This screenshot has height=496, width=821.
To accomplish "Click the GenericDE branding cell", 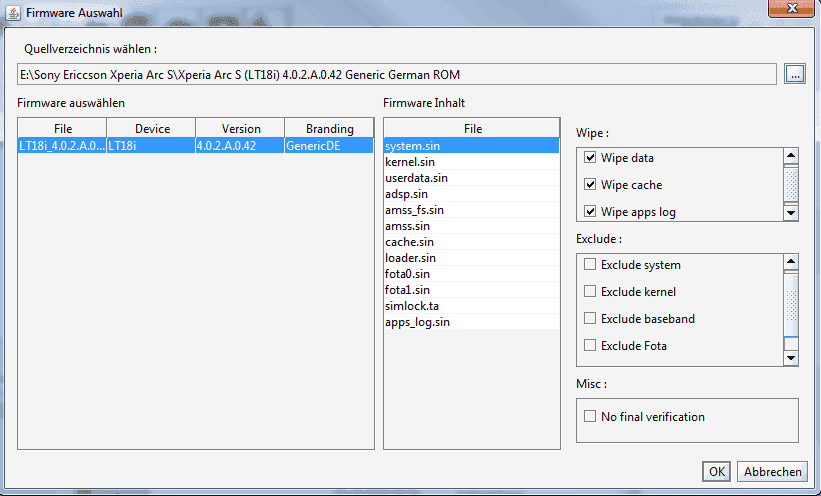I will click(329, 146).
